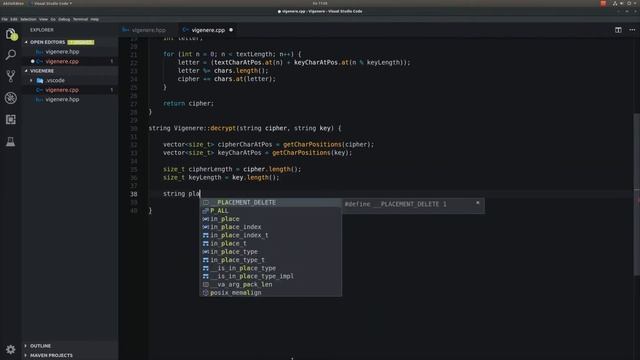Image resolution: width=640 pixels, height=360 pixels.
Task: Click the EXPLORER panel title
Action: [42, 30]
